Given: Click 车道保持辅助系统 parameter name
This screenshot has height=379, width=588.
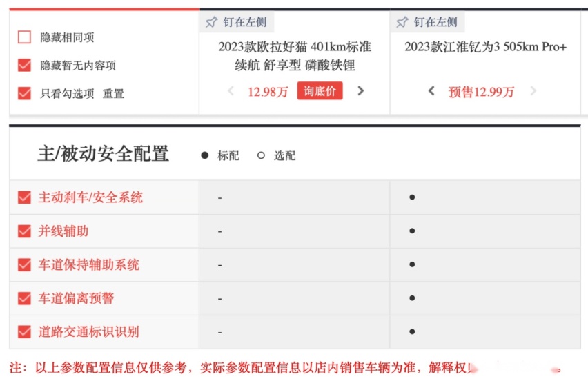Looking at the screenshot, I should [x=88, y=265].
